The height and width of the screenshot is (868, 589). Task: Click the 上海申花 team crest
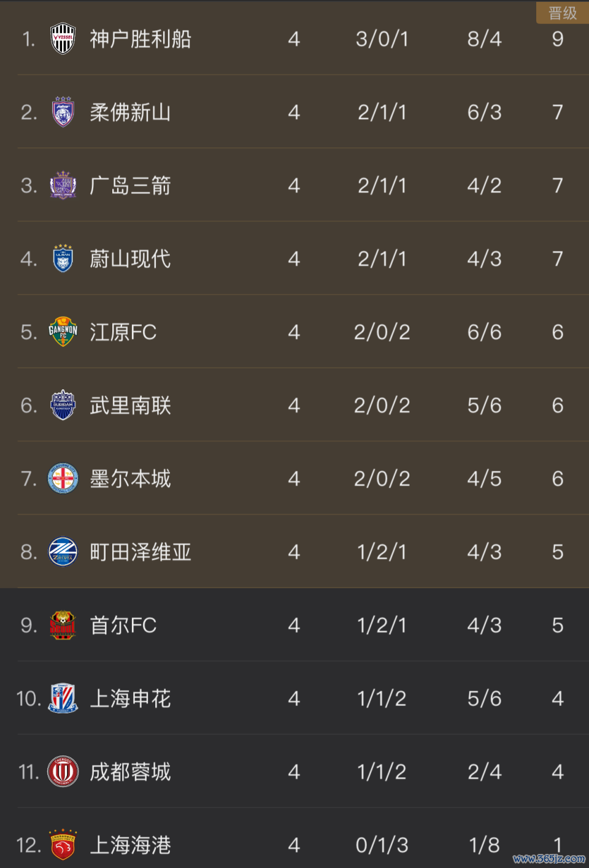63,699
